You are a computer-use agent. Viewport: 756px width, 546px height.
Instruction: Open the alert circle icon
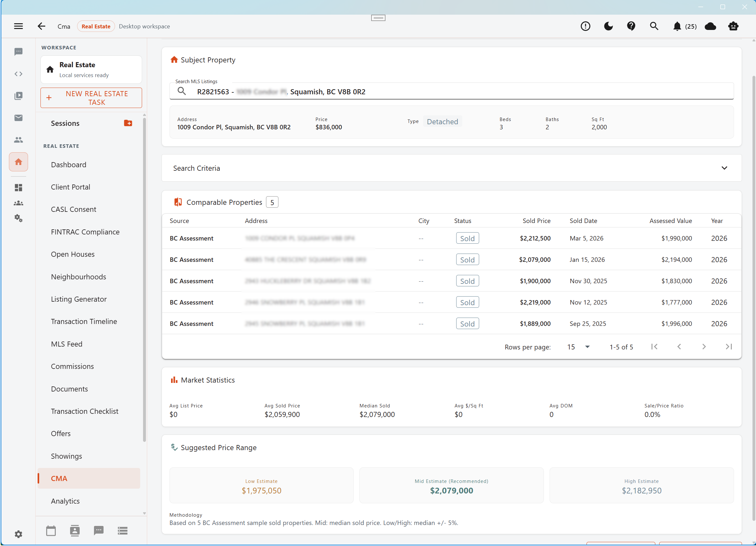tap(585, 26)
